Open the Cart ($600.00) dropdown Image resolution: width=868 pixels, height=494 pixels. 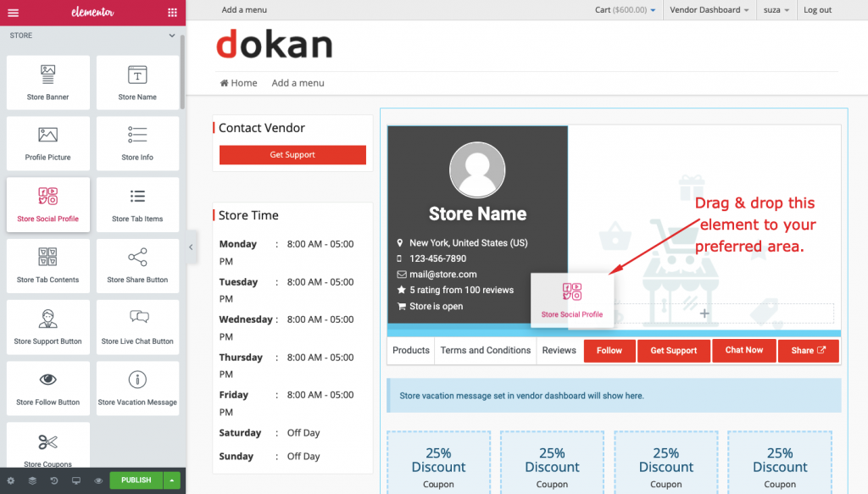pyautogui.click(x=625, y=10)
